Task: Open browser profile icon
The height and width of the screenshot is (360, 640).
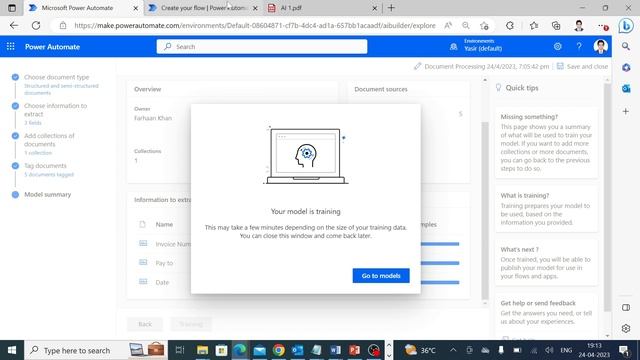Action: [579, 26]
